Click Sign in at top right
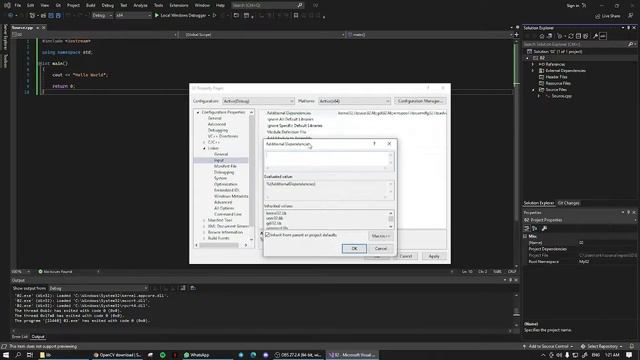Screen dimensions: 640x360 (573, 5)
